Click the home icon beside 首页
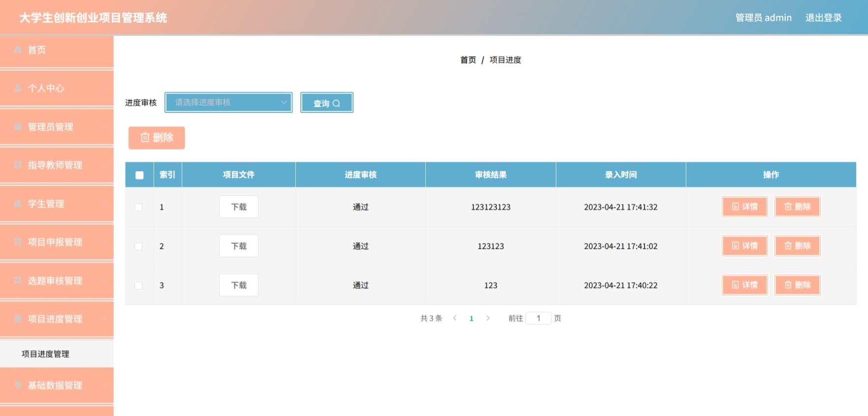The height and width of the screenshot is (416, 868). 18,50
